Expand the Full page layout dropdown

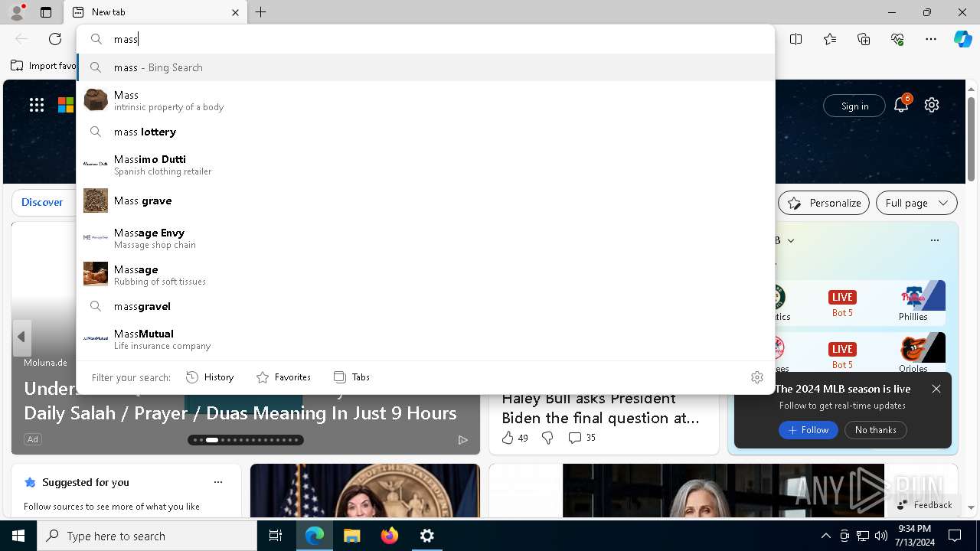[x=916, y=203]
